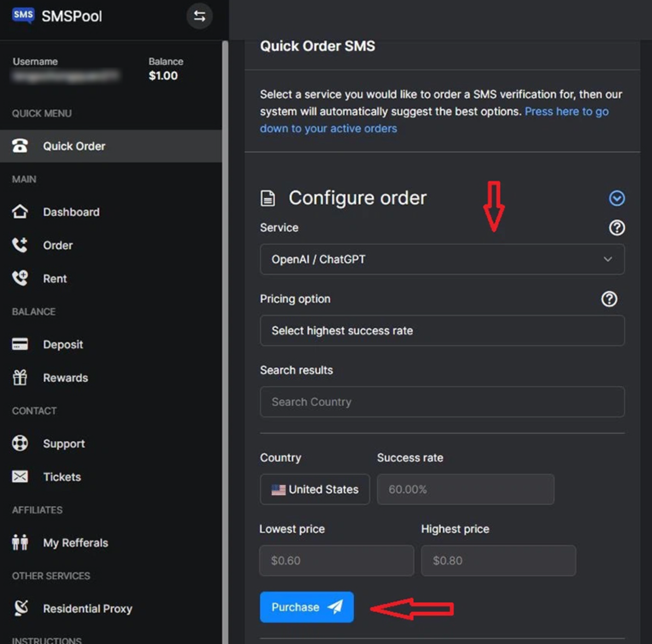Screen dimensions: 652x644
Task: Toggle the sidebar collapse arrows button
Action: coord(199,16)
